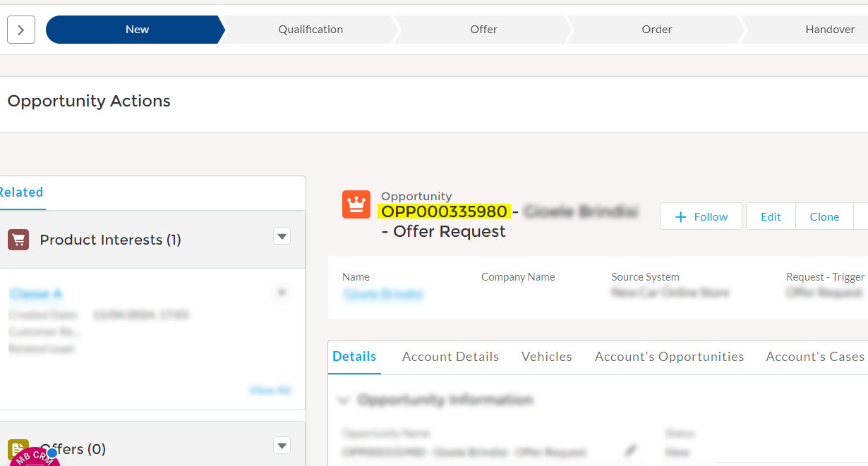Open Offers section dropdown menu
The height and width of the screenshot is (466, 868).
click(x=282, y=446)
